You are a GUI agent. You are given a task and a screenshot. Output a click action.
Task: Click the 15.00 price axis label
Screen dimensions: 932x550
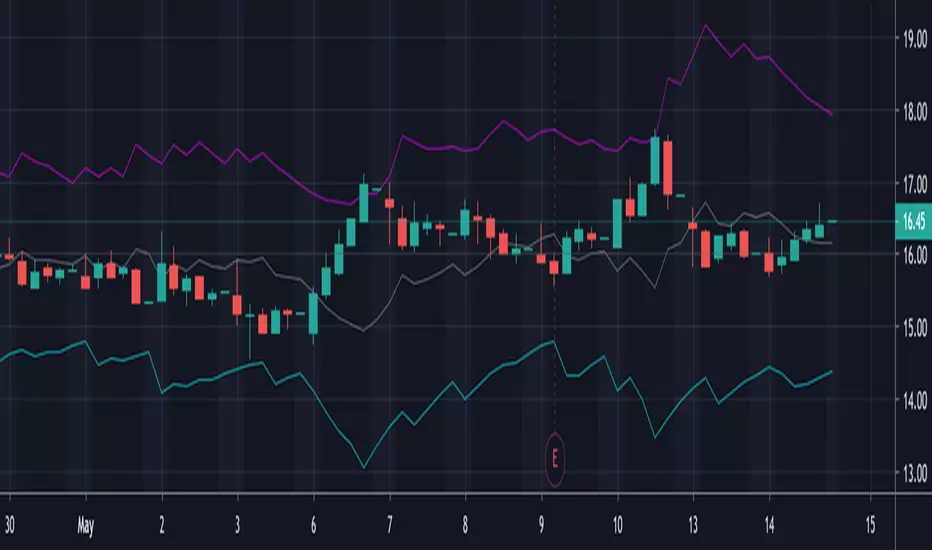coord(915,328)
